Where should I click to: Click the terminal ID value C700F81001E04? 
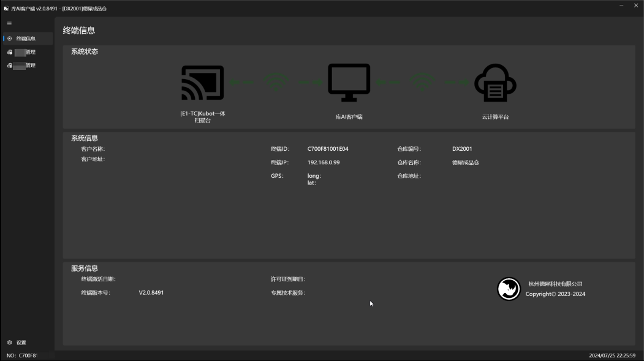click(328, 149)
